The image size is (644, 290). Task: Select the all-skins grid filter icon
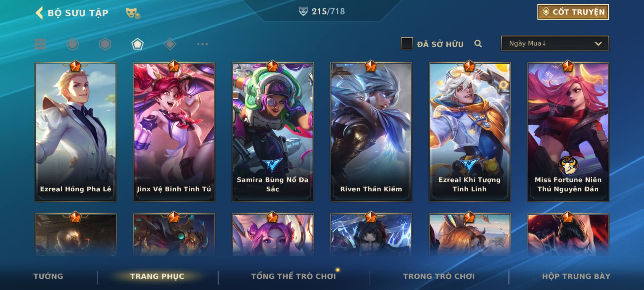(40, 44)
